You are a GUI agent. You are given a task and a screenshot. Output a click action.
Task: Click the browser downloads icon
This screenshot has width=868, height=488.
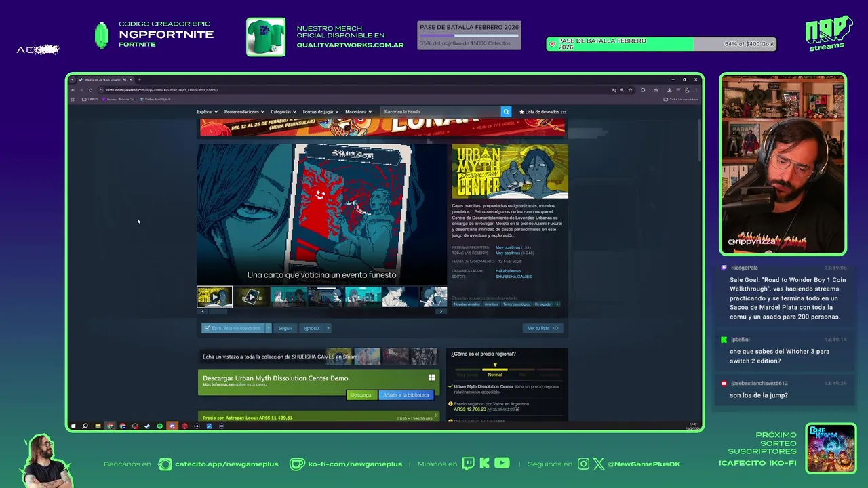669,90
